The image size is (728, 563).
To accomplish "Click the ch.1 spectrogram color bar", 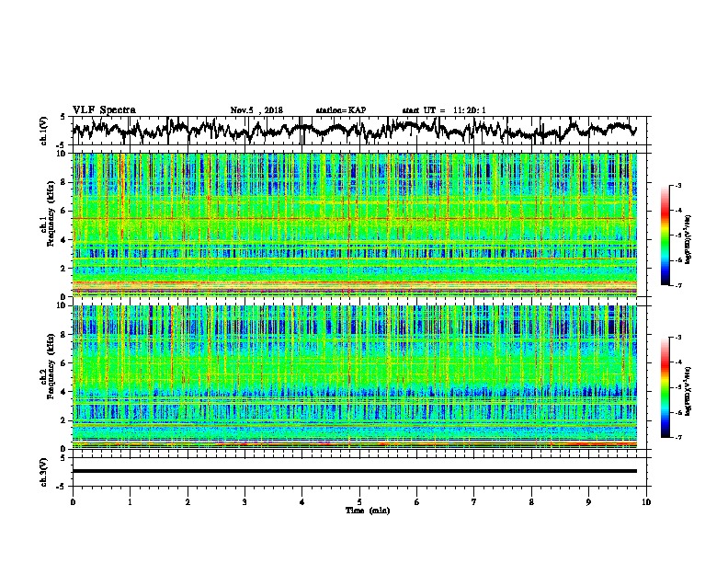I will [665, 236].
